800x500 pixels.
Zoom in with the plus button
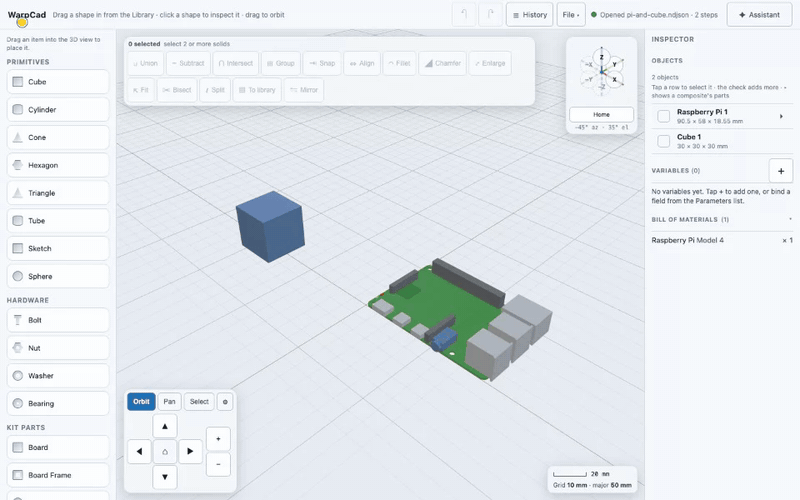218,439
